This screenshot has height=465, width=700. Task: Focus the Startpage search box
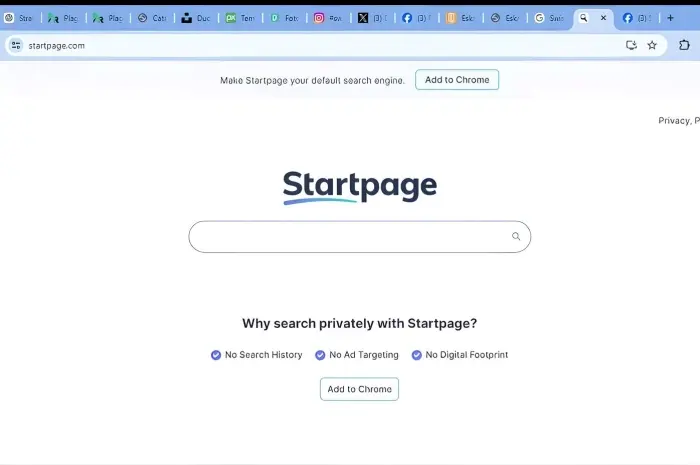359,237
